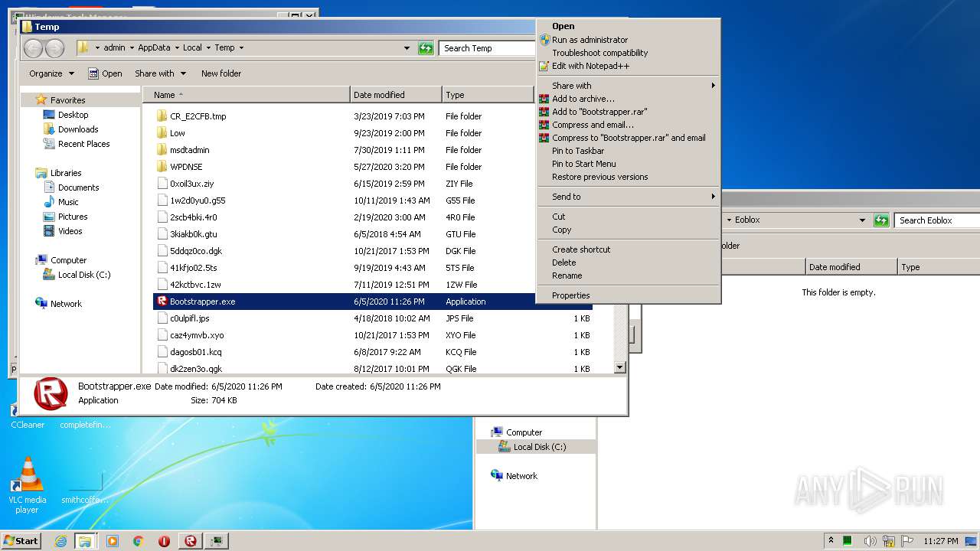Expand the Send to submenu
Viewport: 980px width, 551px height.
(x=628, y=197)
